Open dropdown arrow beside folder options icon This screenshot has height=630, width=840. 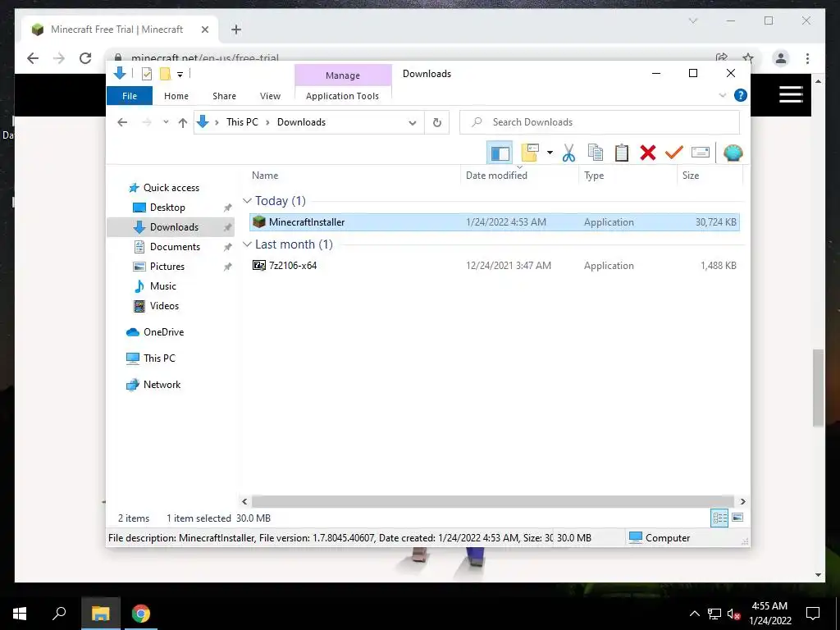[x=550, y=153]
